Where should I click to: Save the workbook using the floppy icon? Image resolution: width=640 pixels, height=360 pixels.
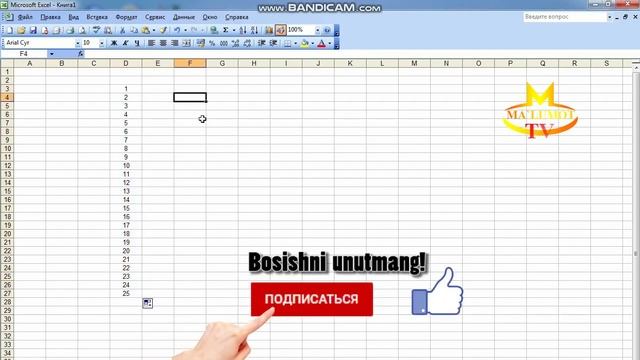click(33, 30)
